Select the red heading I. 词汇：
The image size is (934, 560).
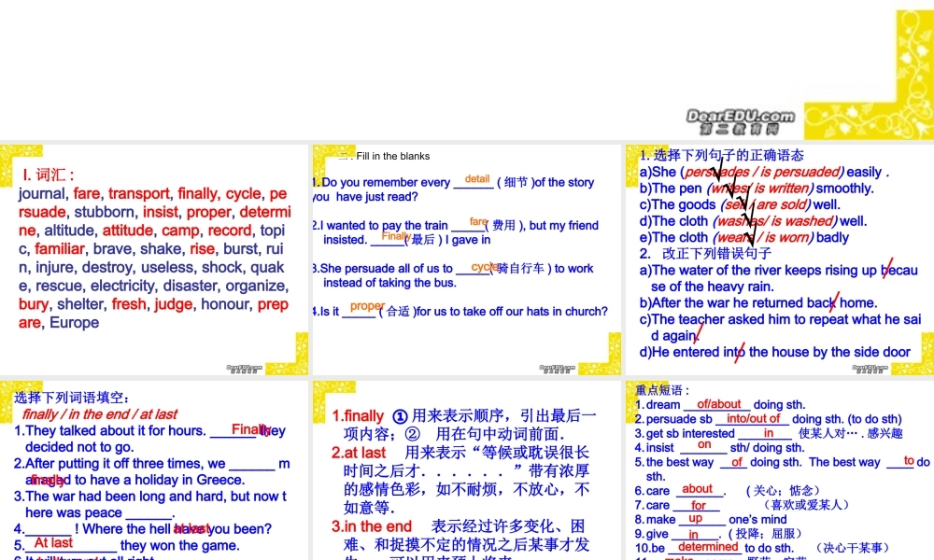pyautogui.click(x=49, y=175)
